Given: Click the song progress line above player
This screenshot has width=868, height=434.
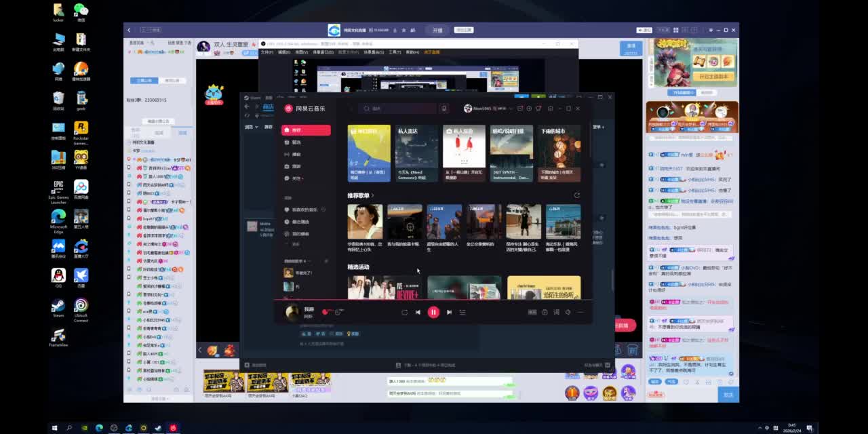Looking at the screenshot, I should pos(433,300).
